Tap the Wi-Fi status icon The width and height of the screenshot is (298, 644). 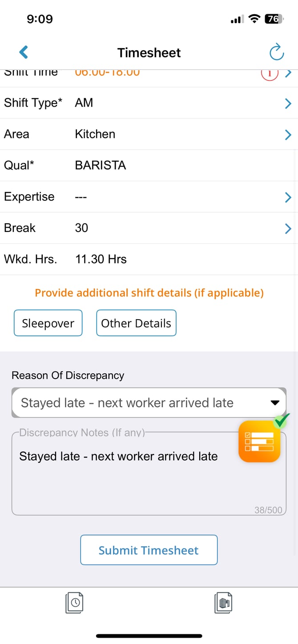tap(254, 19)
